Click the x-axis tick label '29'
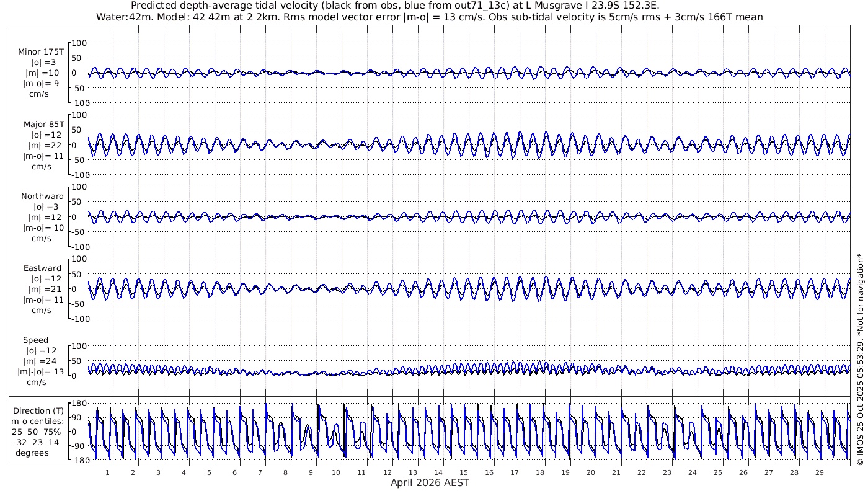Screen dimensions: 868x496 (x=819, y=472)
